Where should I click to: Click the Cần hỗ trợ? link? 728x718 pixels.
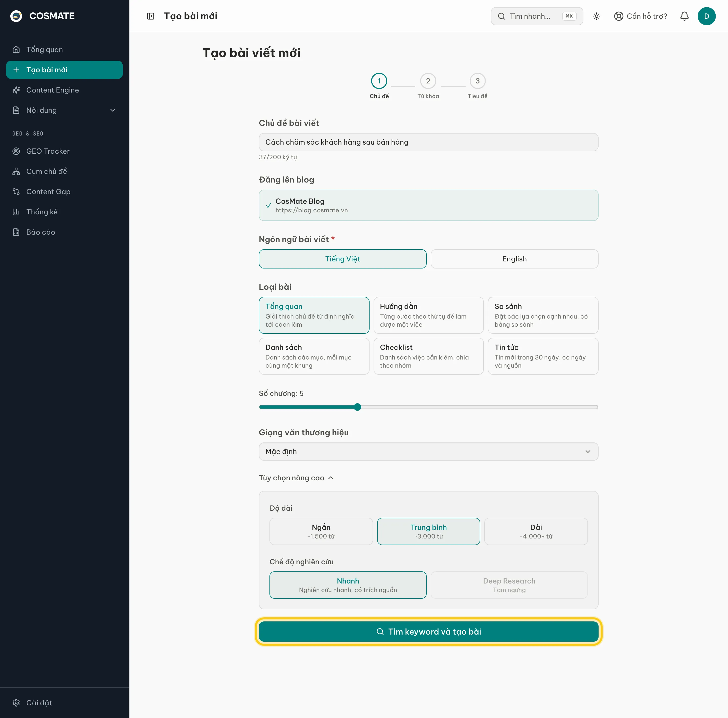pyautogui.click(x=640, y=16)
